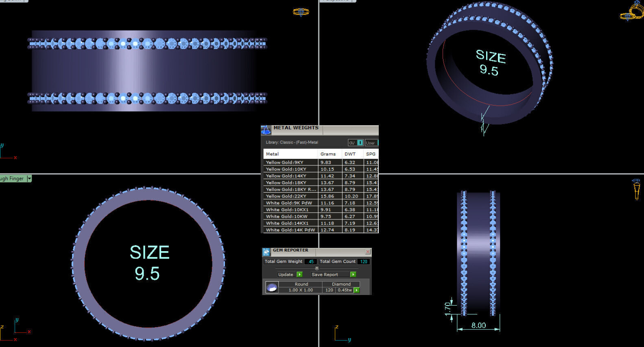Viewport: 644px width, 347px height.
Task: Click the Through Finger viewport label
Action: 12,178
